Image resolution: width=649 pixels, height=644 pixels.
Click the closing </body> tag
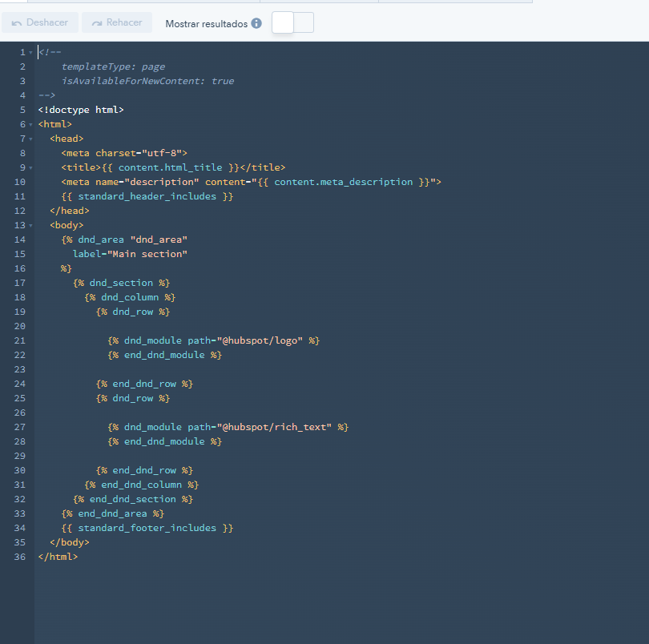70,542
